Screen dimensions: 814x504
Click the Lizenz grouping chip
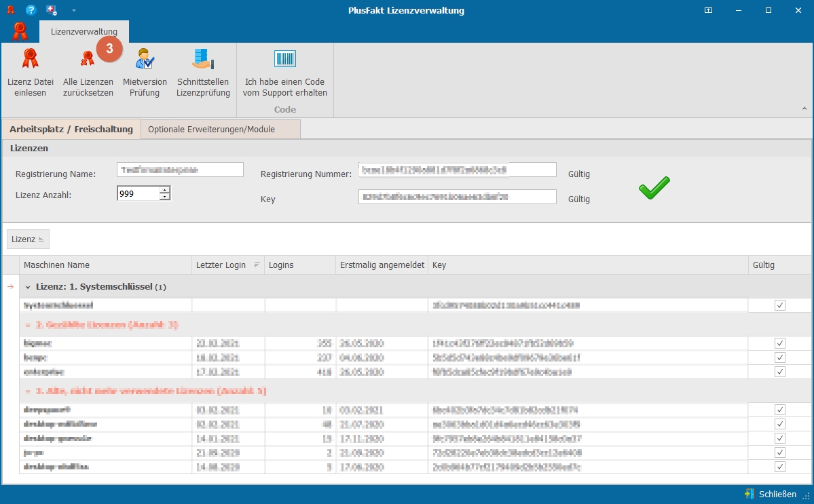tap(28, 239)
